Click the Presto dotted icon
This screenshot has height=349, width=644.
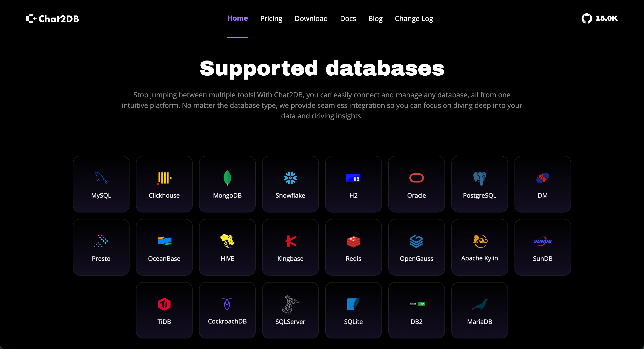coord(101,241)
